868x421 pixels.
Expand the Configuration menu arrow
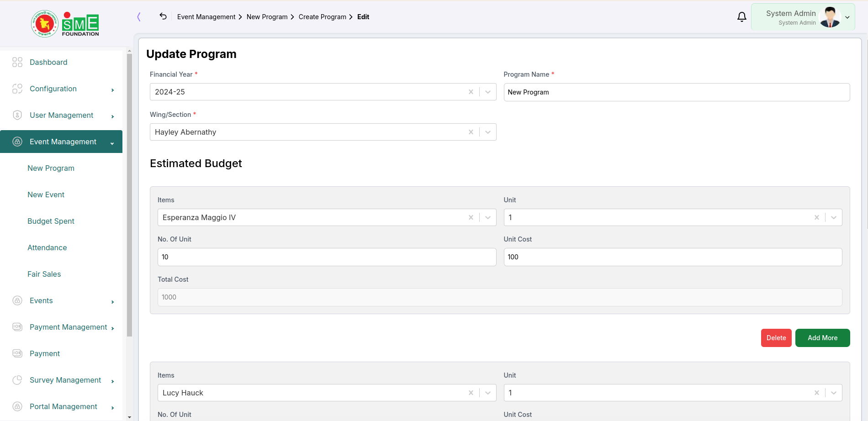point(112,90)
